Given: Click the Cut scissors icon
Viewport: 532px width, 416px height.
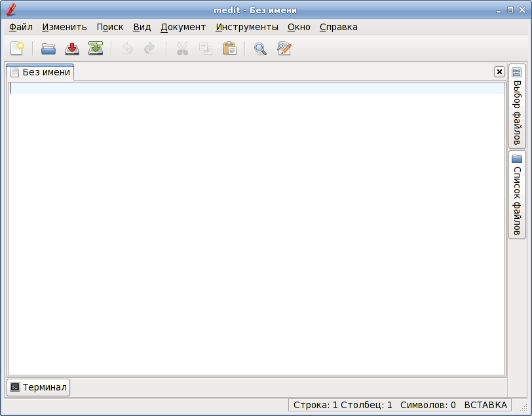Looking at the screenshot, I should [x=183, y=48].
